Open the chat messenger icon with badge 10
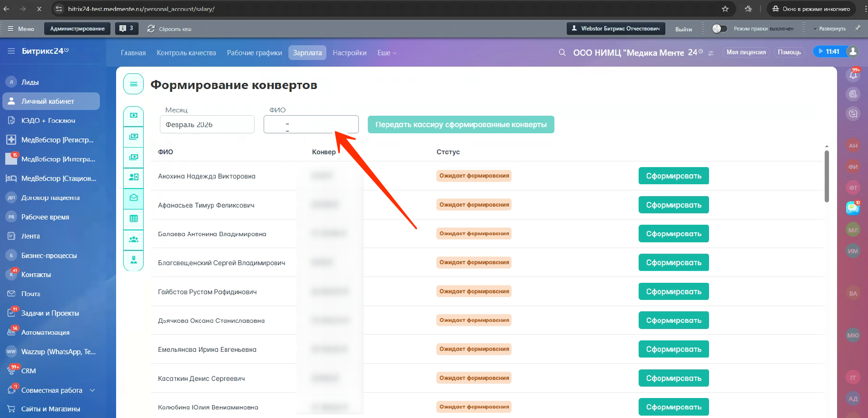The image size is (868, 418). tap(853, 208)
